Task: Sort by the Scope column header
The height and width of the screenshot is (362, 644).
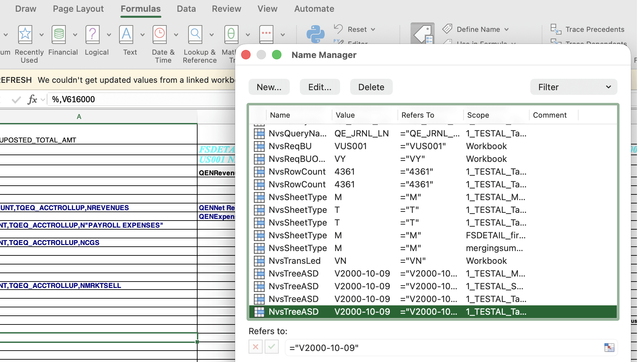Action: (496, 115)
